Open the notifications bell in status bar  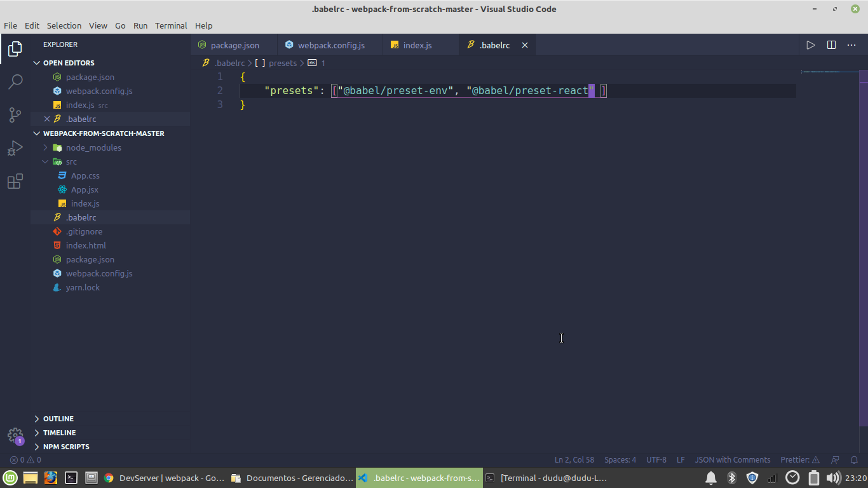pyautogui.click(x=854, y=460)
